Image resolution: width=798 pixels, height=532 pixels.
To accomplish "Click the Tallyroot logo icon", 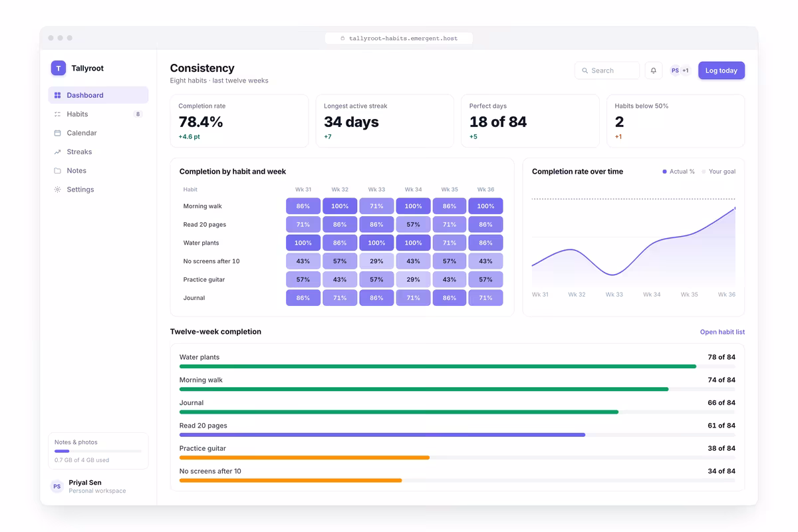I will (59, 68).
